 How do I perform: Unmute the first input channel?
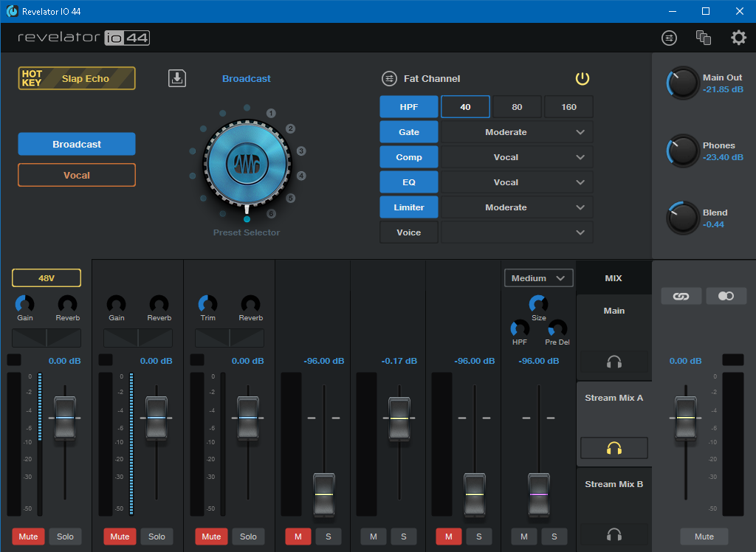[x=29, y=537]
